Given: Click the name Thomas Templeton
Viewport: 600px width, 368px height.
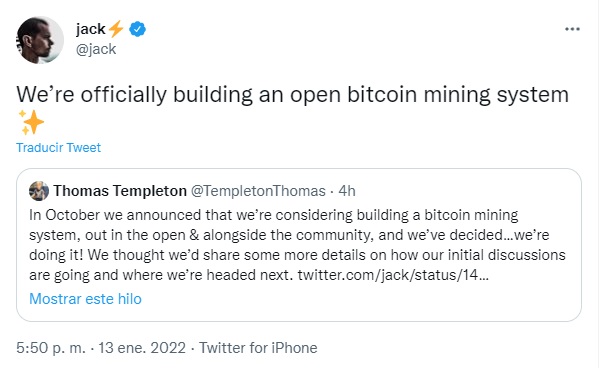Looking at the screenshot, I should pos(120,191).
